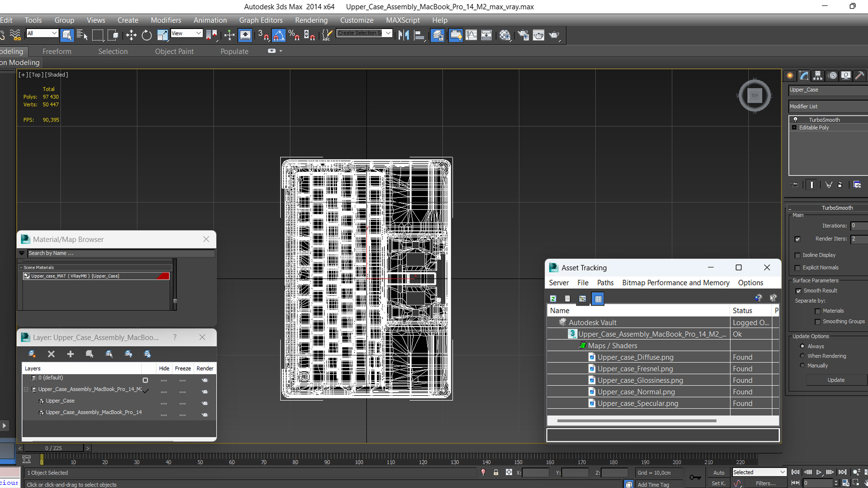Enable Explicit Normals checkbox
Screen dimensions: 868x488
[797, 268]
